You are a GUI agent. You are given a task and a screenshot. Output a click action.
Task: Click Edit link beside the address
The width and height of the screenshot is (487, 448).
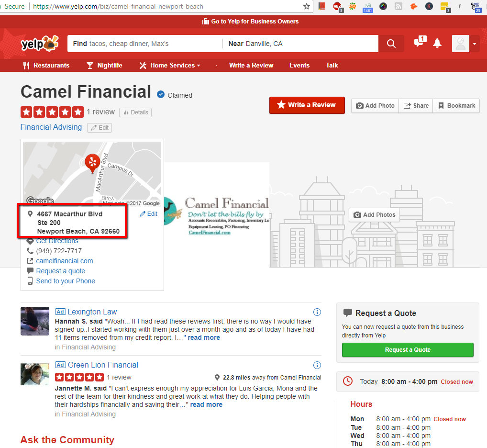click(148, 214)
